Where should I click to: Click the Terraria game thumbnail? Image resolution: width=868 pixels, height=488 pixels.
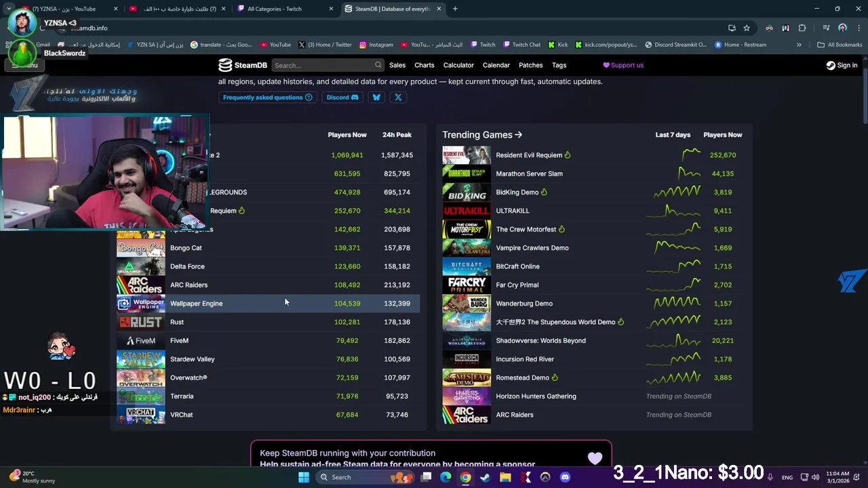140,396
